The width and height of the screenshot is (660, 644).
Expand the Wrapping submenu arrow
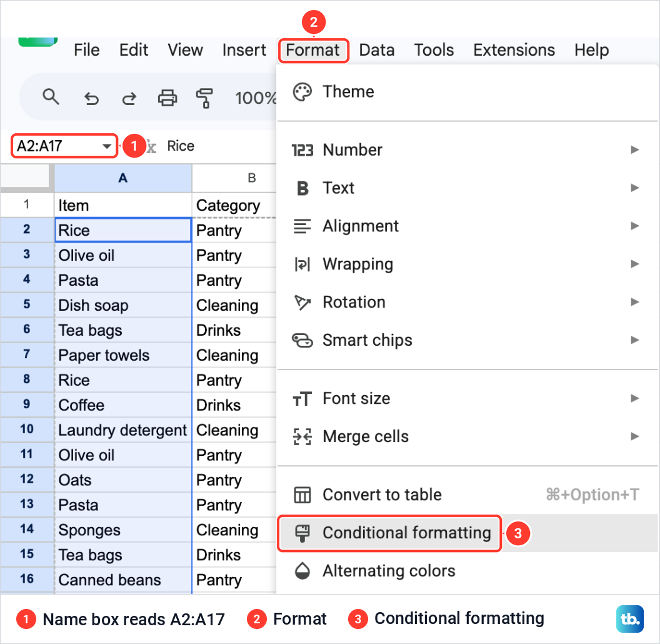pyautogui.click(x=635, y=264)
